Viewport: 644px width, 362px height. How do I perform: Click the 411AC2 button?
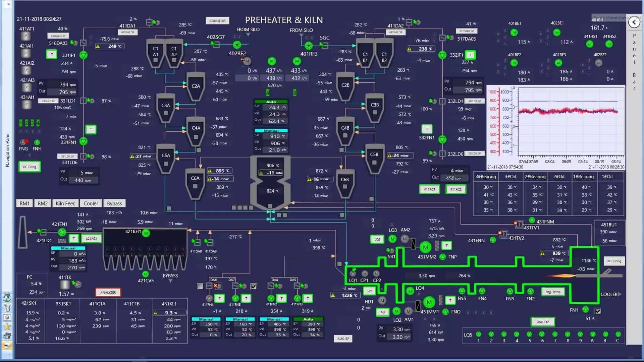(x=456, y=189)
